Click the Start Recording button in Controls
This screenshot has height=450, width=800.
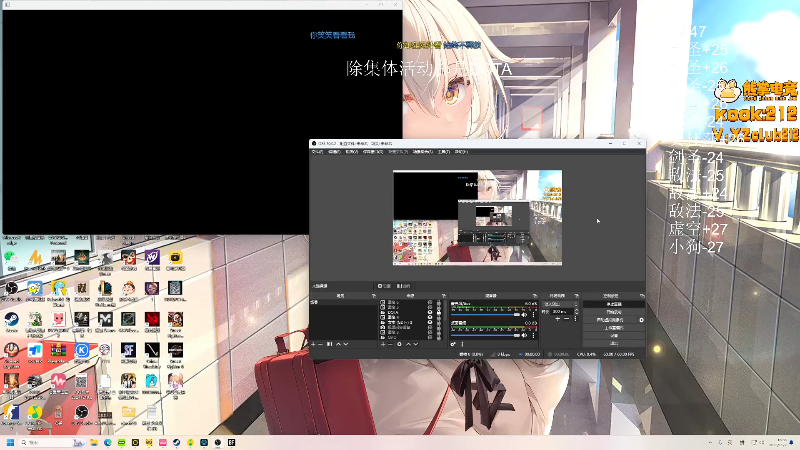614,312
